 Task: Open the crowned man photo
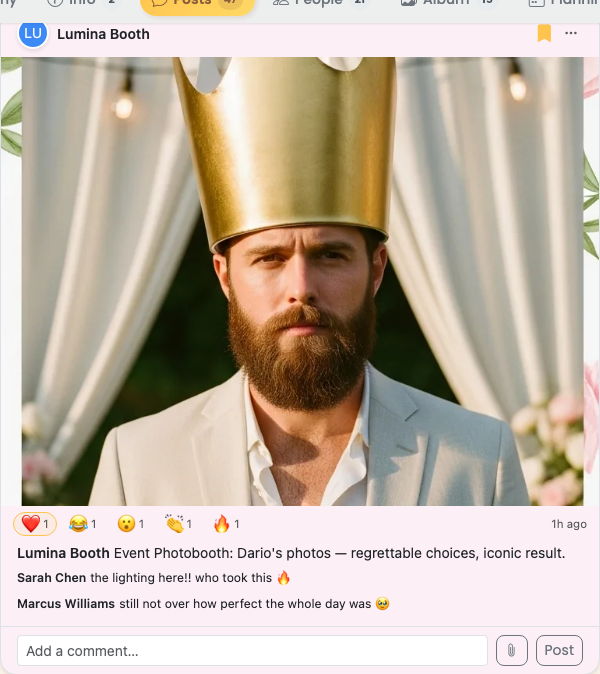[x=303, y=281]
